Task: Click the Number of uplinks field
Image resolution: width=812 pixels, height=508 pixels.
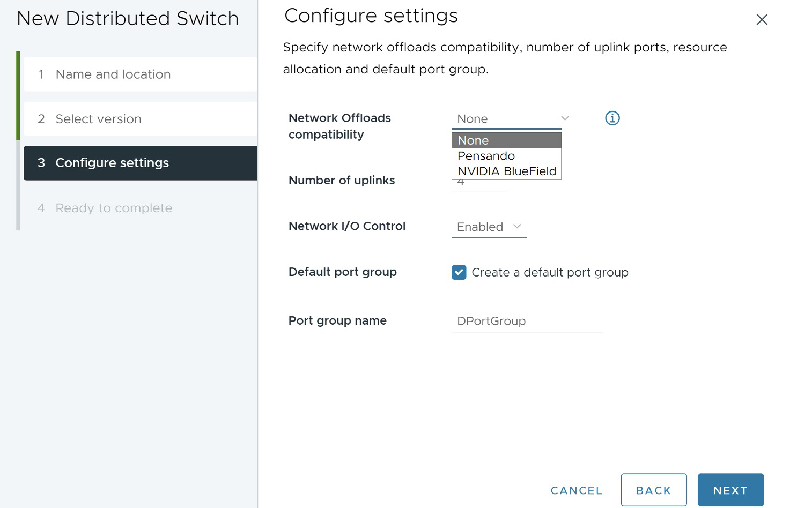Action: coord(478,185)
